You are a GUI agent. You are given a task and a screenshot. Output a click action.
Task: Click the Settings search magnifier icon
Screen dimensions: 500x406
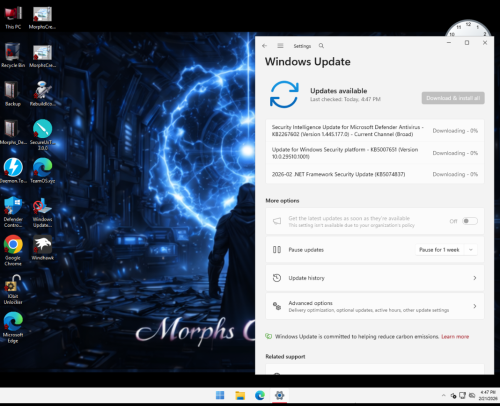coord(321,46)
